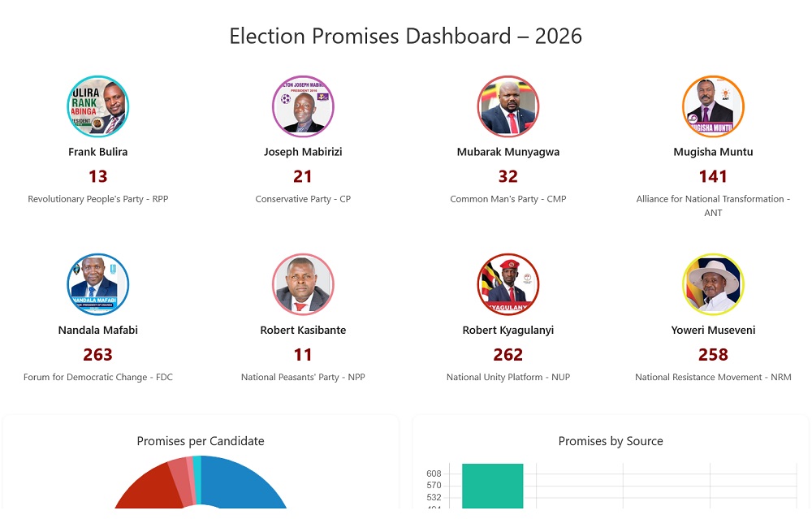Click Frank Bulira's circular candidate photo
The height and width of the screenshot is (519, 812).
pyautogui.click(x=98, y=106)
